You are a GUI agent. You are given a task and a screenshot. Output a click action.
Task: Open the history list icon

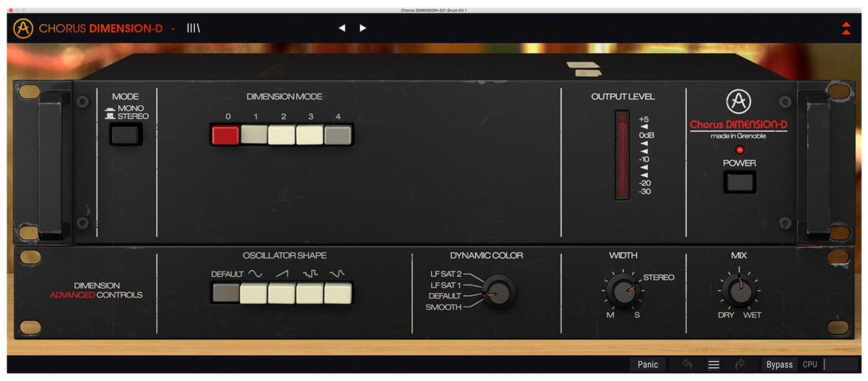tap(714, 365)
